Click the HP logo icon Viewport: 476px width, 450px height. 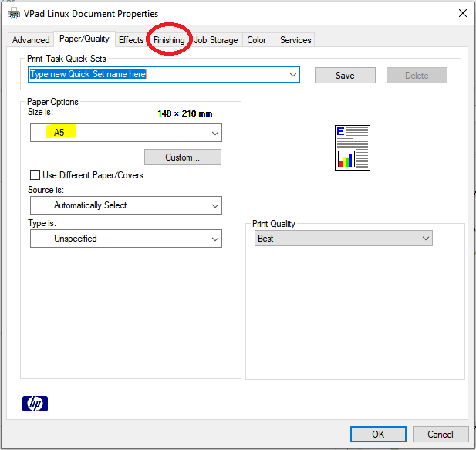35,403
